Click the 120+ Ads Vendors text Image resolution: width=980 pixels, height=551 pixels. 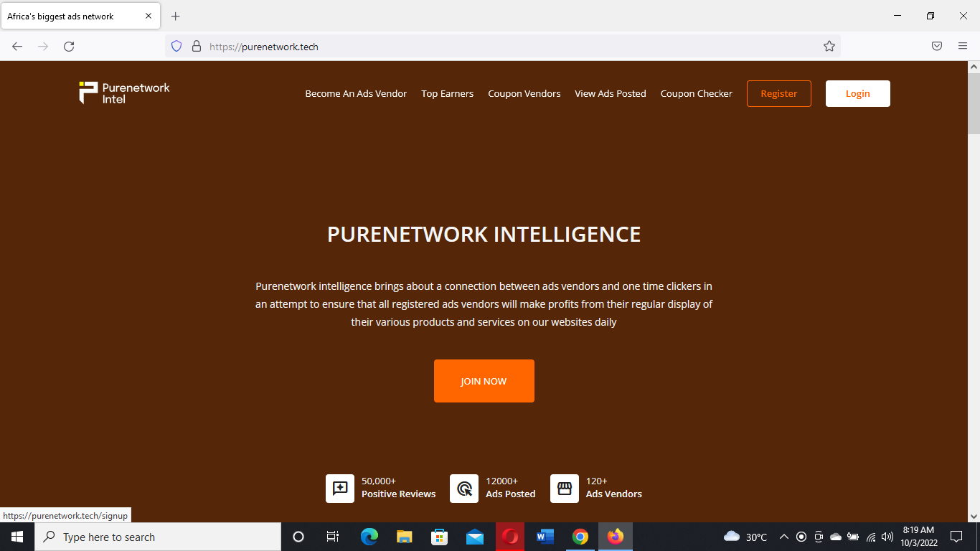click(x=613, y=487)
